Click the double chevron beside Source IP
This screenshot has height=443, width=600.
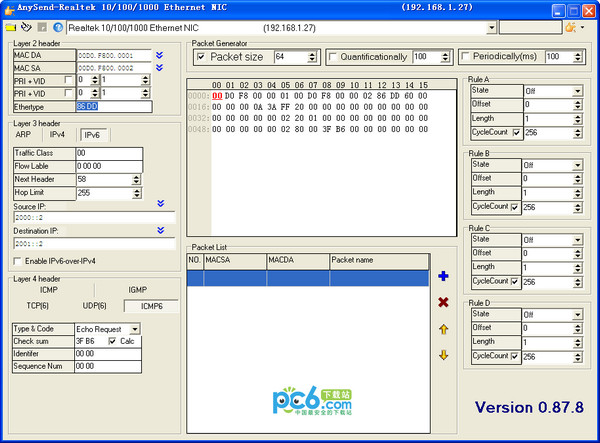(161, 204)
